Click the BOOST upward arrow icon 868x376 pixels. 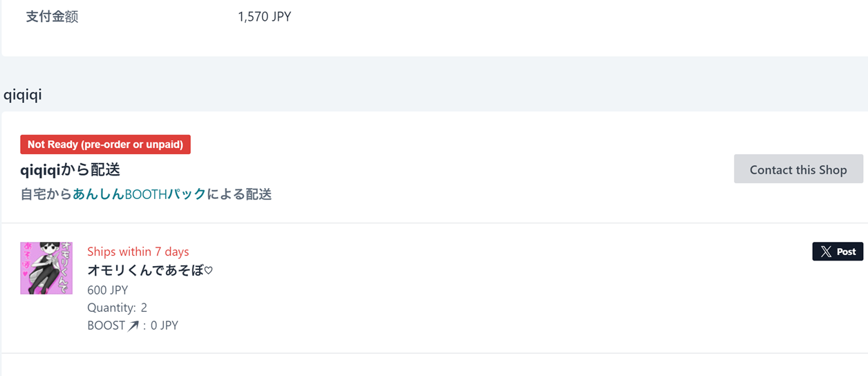coord(133,326)
